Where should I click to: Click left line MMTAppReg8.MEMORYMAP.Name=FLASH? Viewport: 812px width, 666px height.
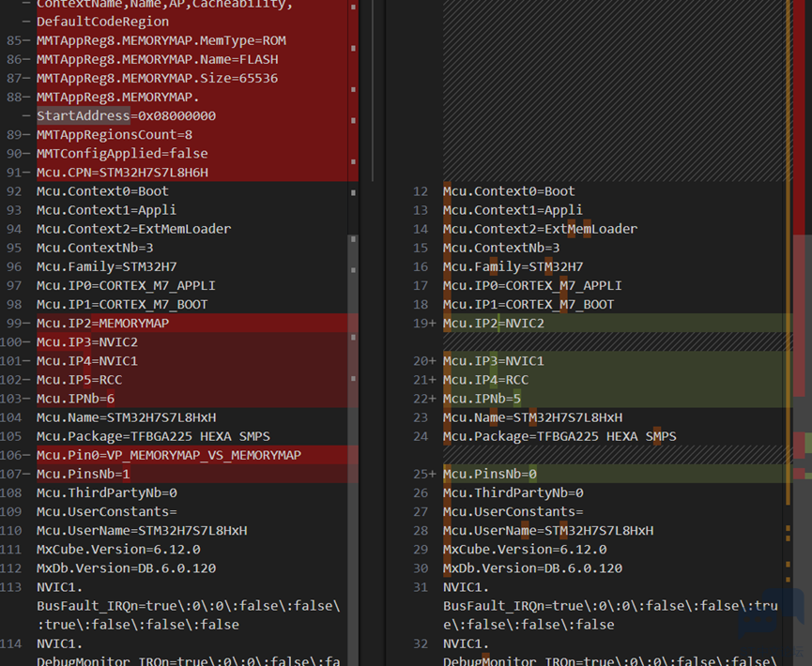point(158,59)
